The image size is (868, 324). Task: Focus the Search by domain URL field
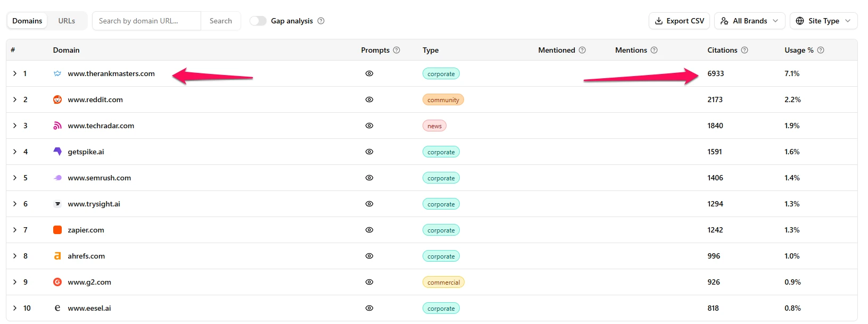(x=147, y=21)
